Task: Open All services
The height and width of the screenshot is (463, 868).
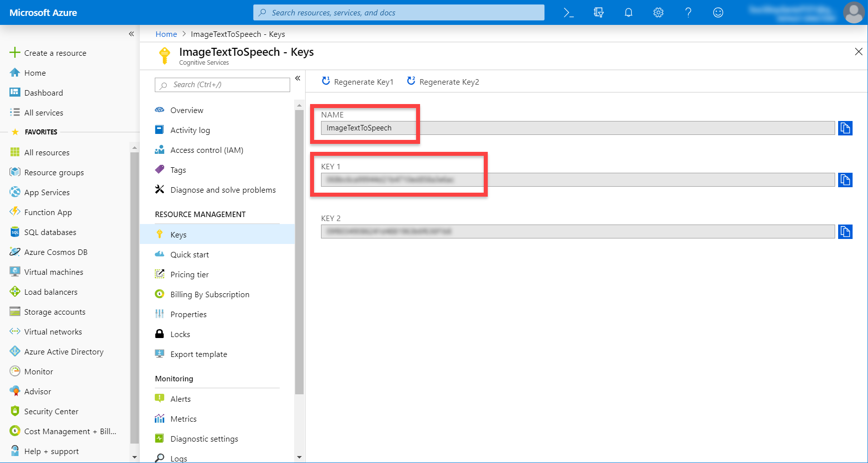Action: point(36,113)
